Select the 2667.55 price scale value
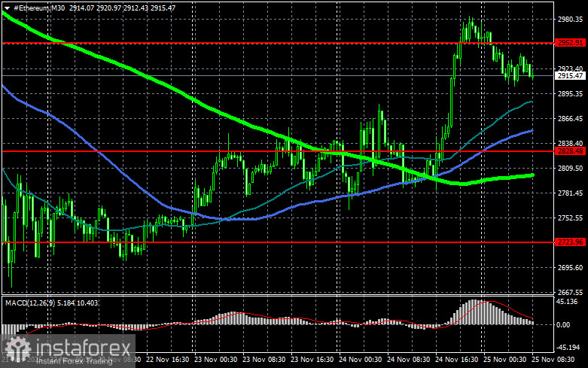588x368 pixels. pyautogui.click(x=570, y=292)
